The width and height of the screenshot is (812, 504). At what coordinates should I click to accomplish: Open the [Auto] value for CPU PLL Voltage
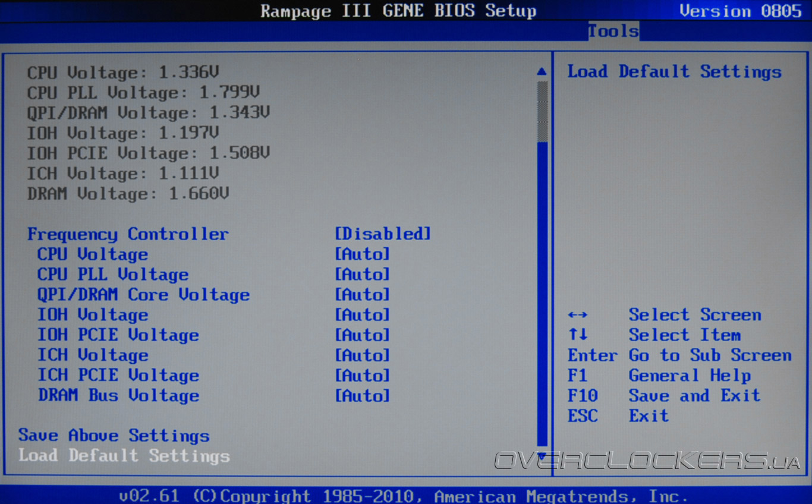362,275
